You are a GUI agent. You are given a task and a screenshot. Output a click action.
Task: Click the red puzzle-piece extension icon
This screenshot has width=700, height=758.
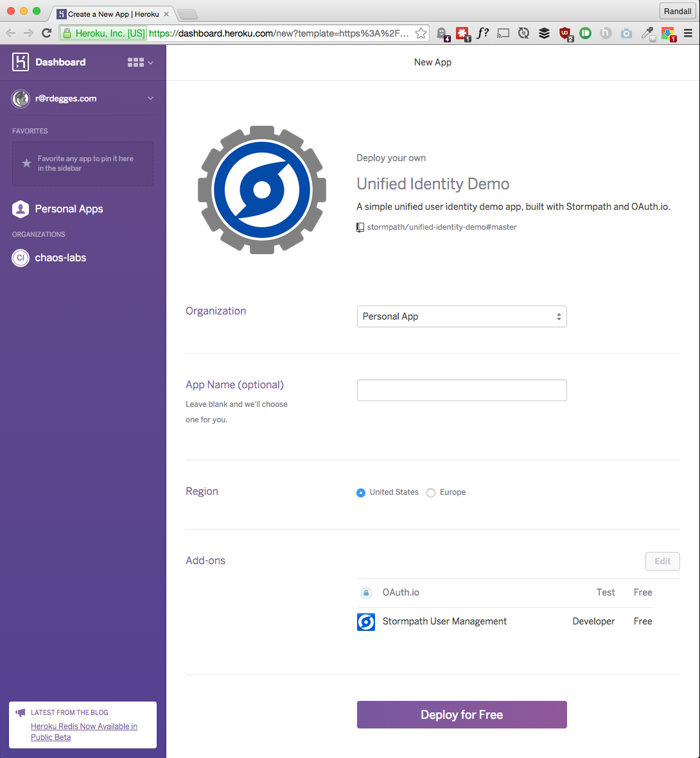(x=463, y=34)
